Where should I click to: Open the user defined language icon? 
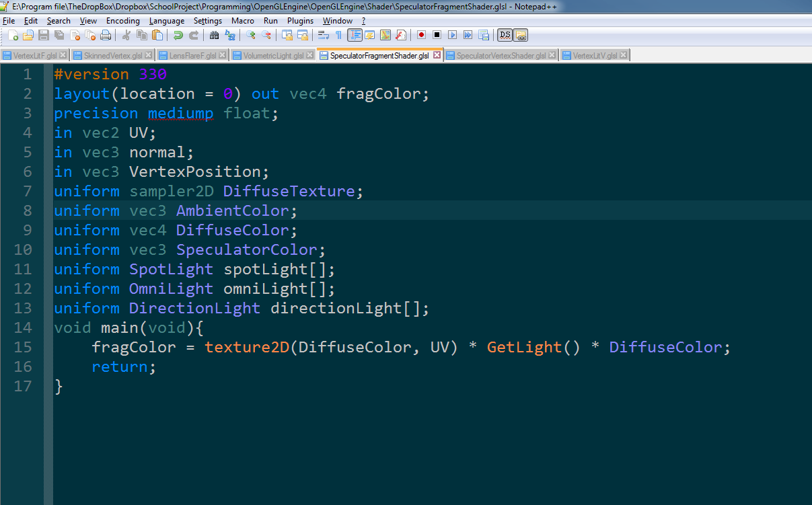(x=369, y=35)
